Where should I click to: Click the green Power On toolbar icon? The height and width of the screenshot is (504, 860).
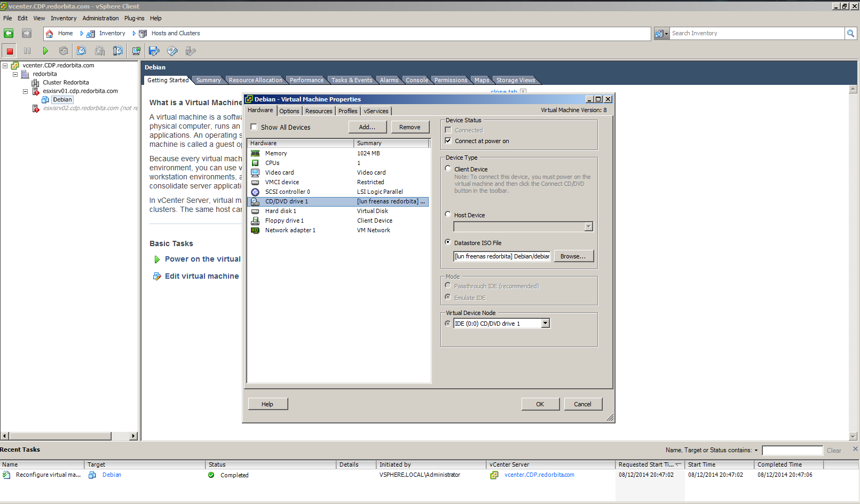(45, 51)
